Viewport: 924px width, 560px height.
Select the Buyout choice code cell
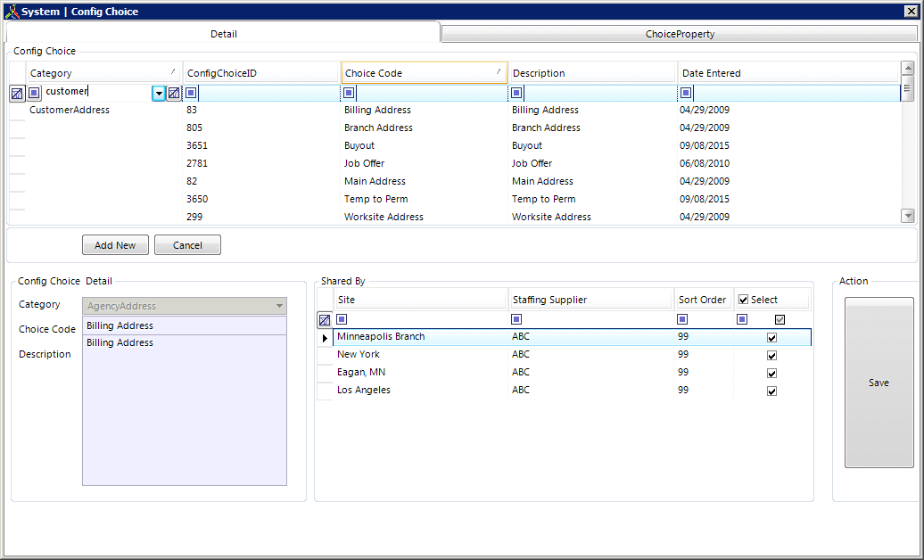click(425, 145)
